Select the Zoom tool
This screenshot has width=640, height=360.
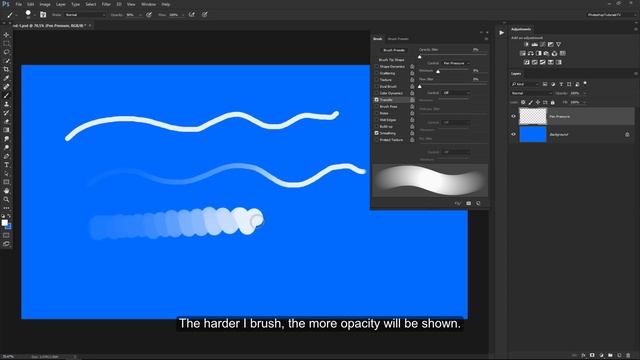(x=6, y=199)
